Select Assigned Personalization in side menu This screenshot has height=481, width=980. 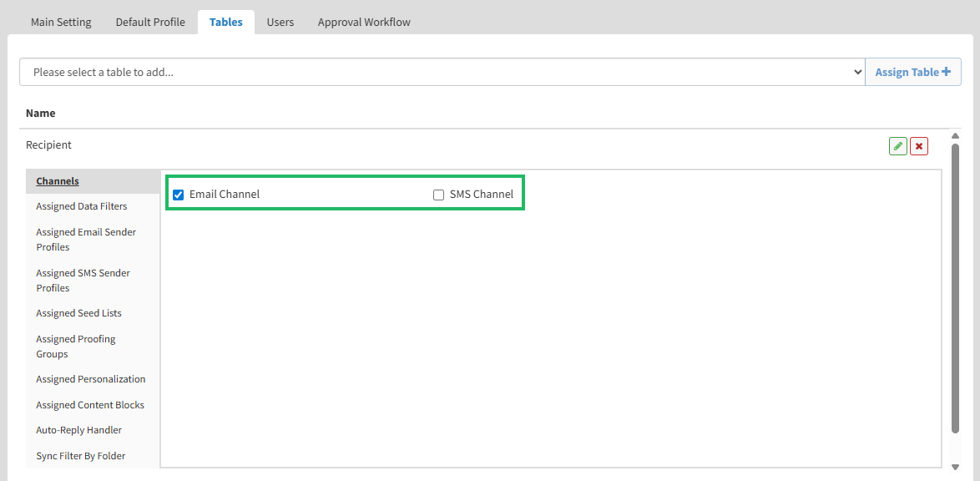90,379
